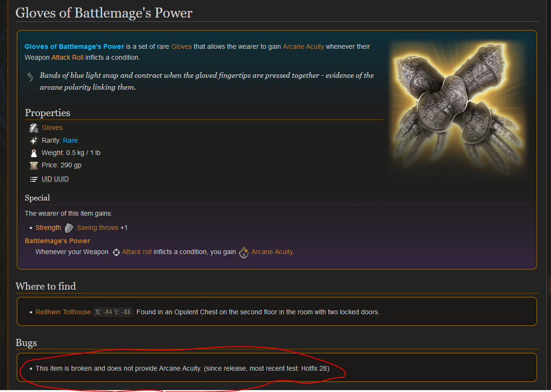Click the price icon beside 290 gp
This screenshot has width=551, height=392.
tap(34, 165)
